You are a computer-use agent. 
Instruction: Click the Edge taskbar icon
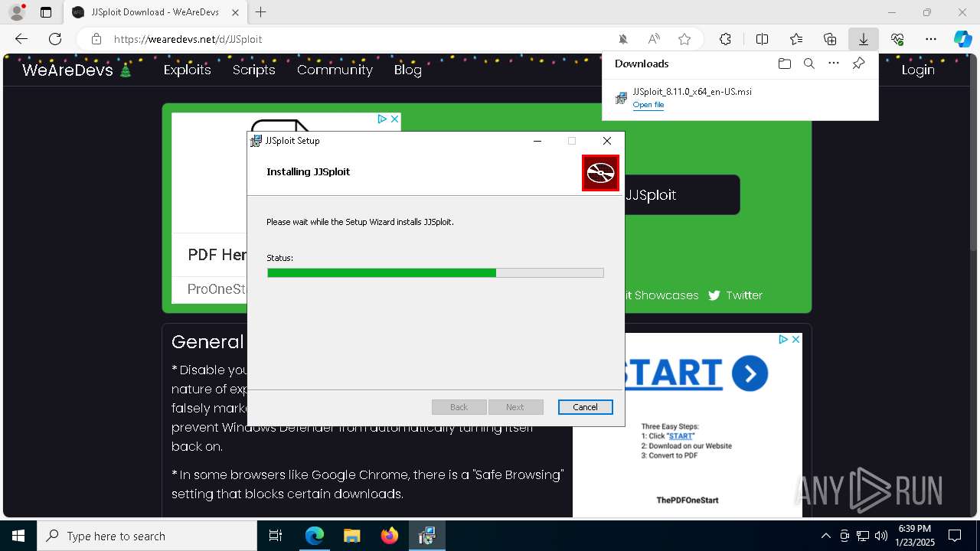coord(315,536)
